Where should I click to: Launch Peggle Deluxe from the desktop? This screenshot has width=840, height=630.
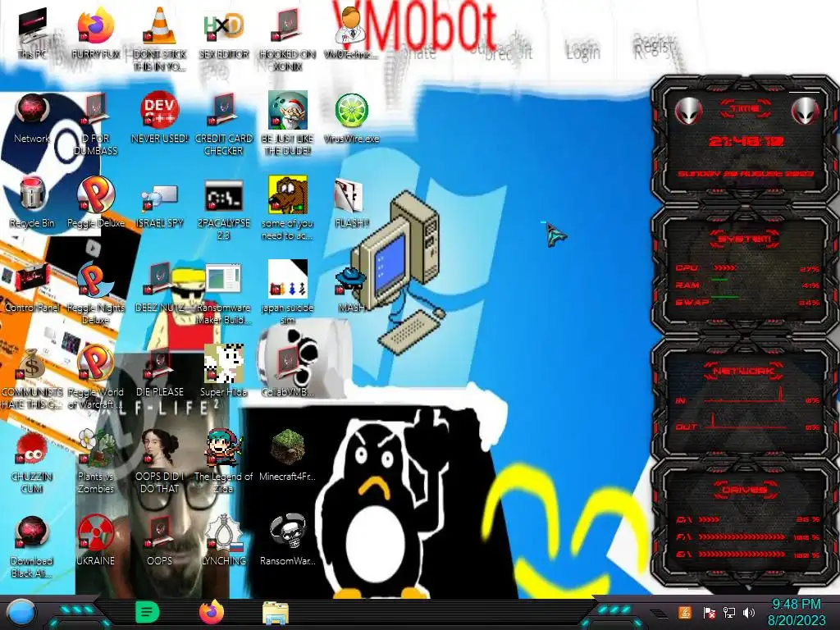click(96, 203)
